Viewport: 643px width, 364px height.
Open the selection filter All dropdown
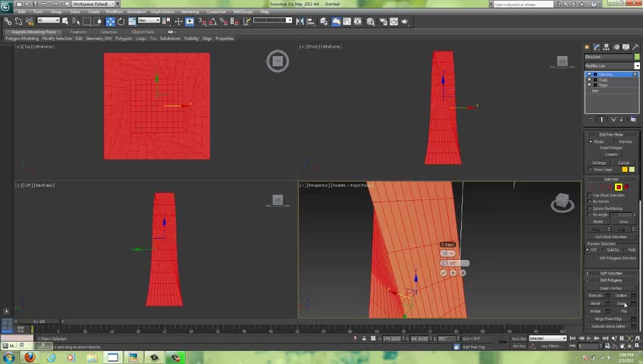(x=49, y=20)
